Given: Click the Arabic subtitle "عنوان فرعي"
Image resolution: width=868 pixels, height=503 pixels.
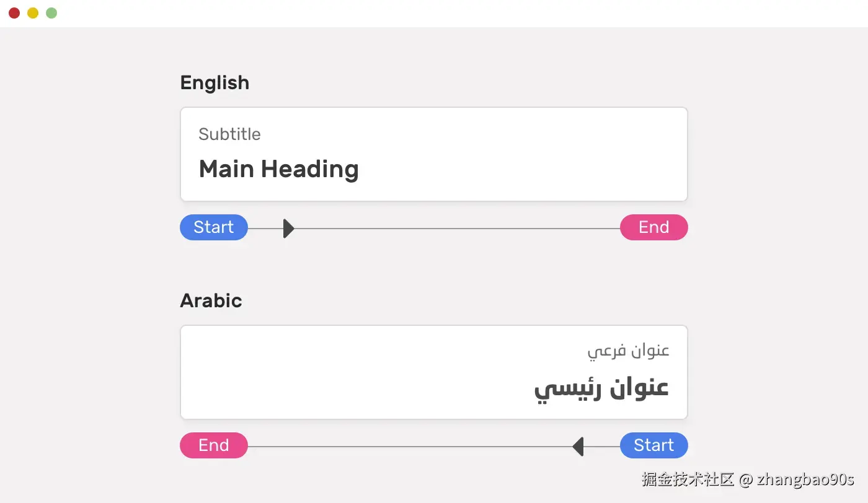Looking at the screenshot, I should 628,351.
